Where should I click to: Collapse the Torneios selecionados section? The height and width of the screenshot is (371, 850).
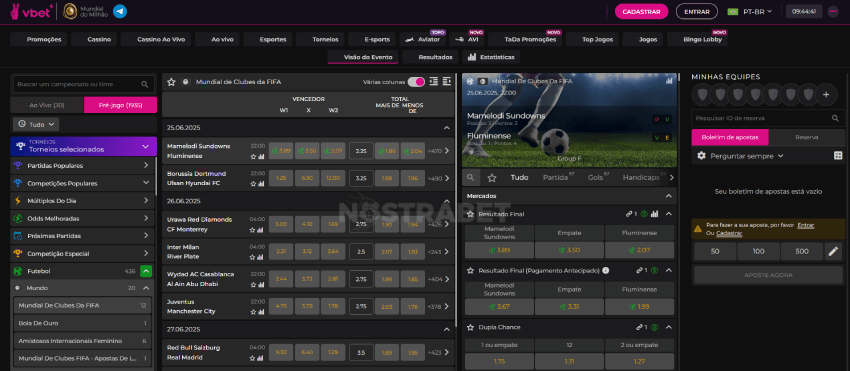[145, 146]
